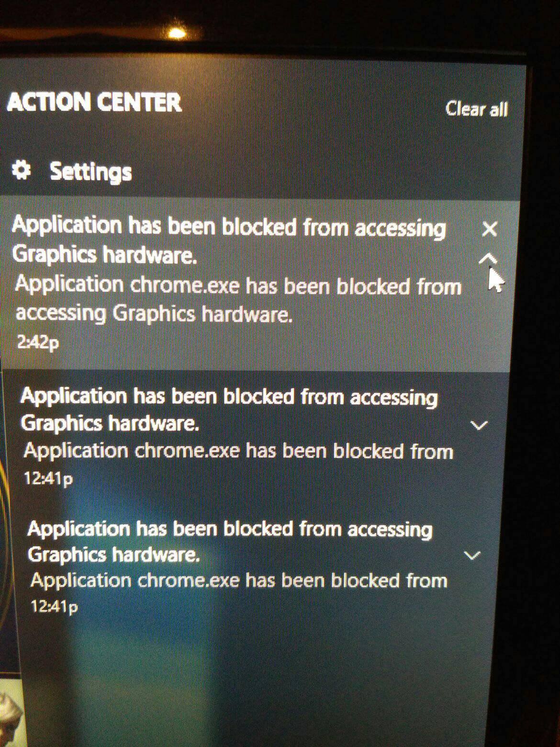Expand the bottom 12:41p notification chevron
The image size is (560, 747).
coord(472,555)
